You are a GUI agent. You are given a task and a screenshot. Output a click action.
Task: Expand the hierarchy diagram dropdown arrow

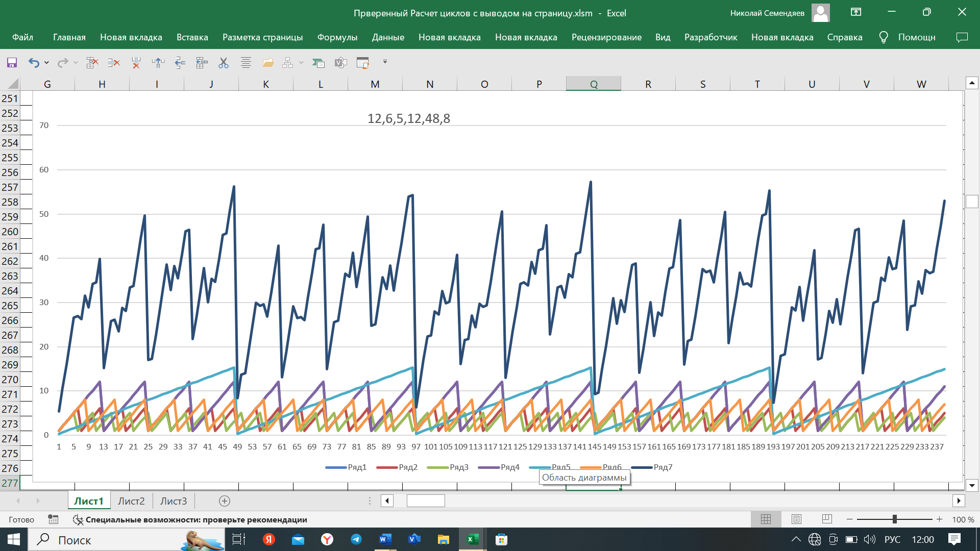click(301, 62)
